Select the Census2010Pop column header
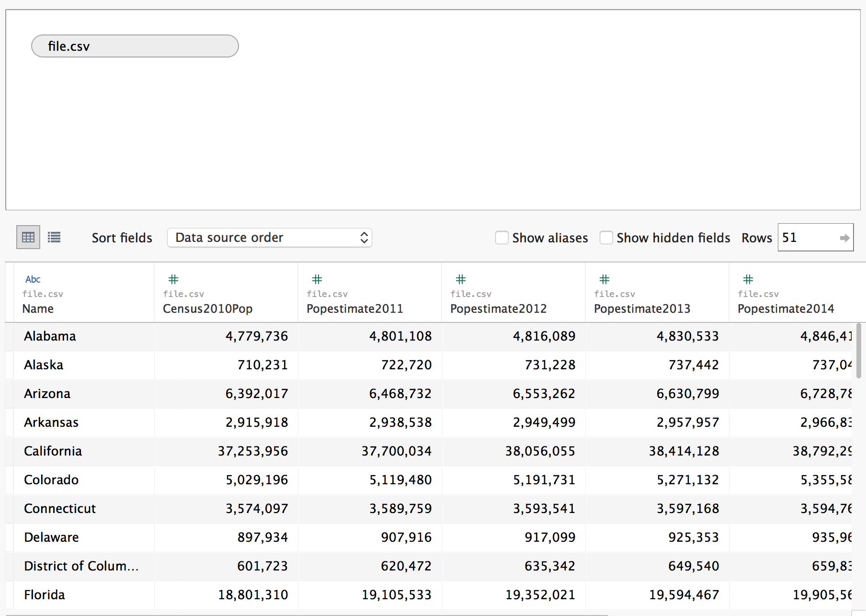866x616 pixels. [207, 309]
